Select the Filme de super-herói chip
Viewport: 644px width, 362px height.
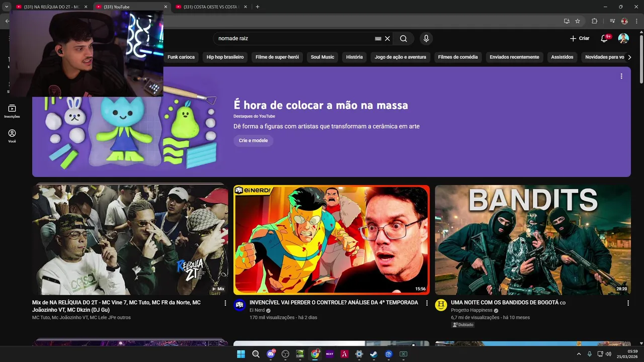(277, 57)
